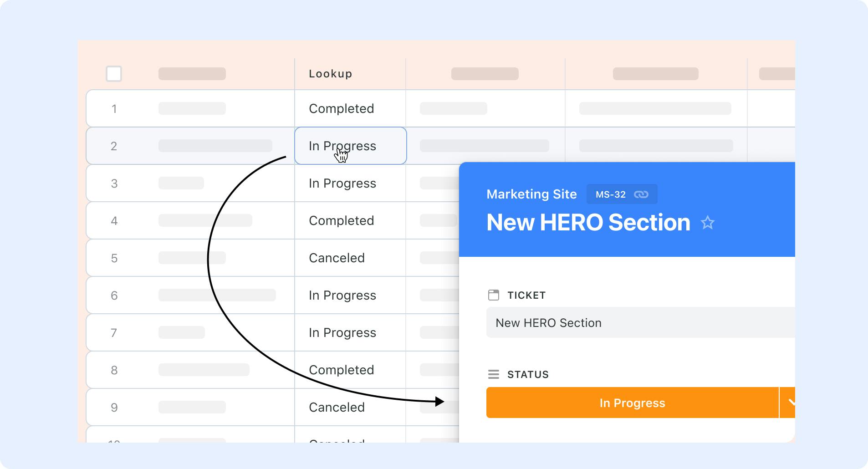Select the Lookup column header

(331, 74)
